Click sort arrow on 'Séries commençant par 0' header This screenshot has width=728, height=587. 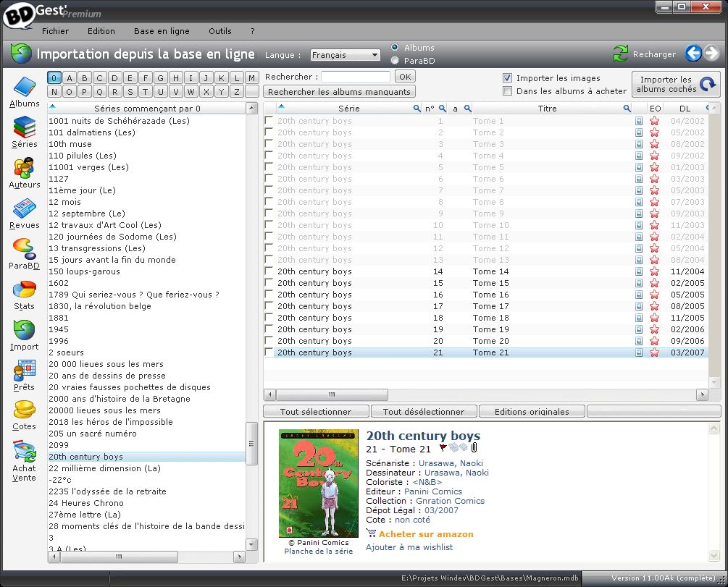[x=52, y=107]
